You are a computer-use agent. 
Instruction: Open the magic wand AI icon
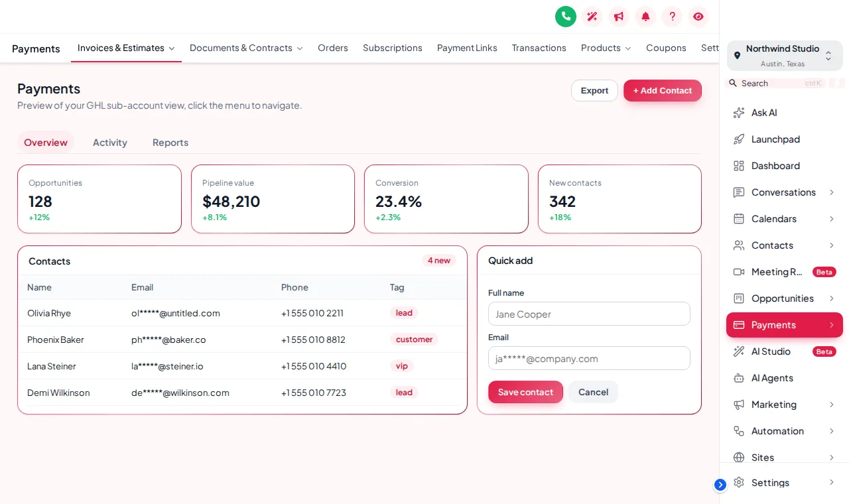click(x=592, y=17)
